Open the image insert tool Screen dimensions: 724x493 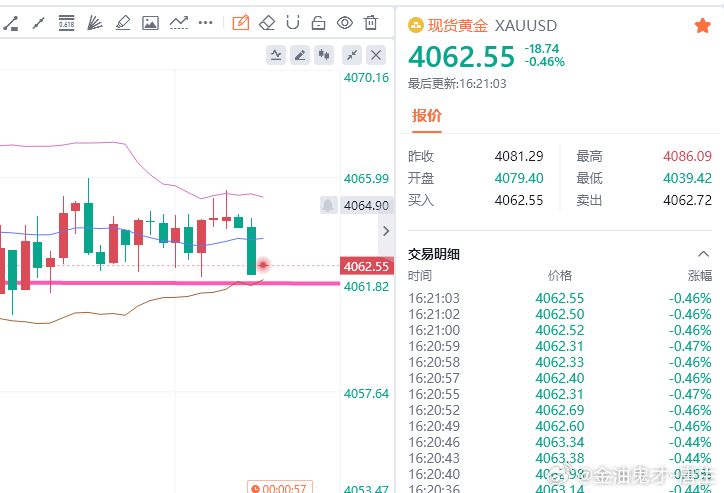(150, 23)
